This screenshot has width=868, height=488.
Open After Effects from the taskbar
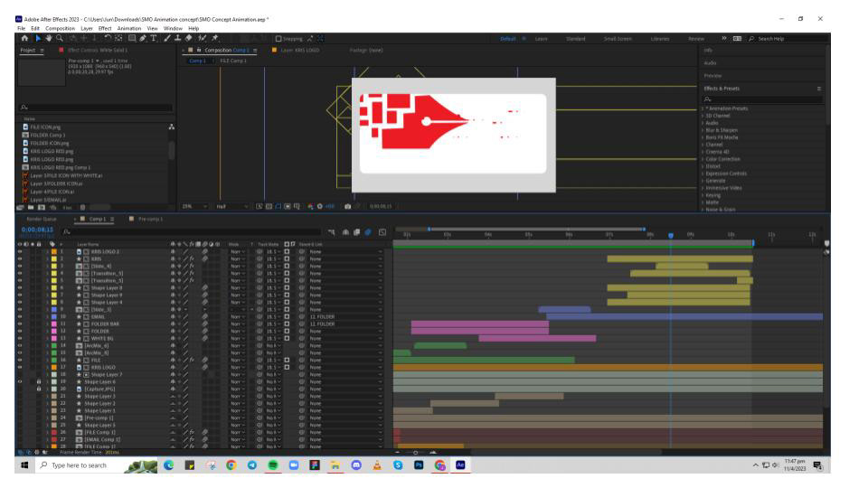[460, 465]
